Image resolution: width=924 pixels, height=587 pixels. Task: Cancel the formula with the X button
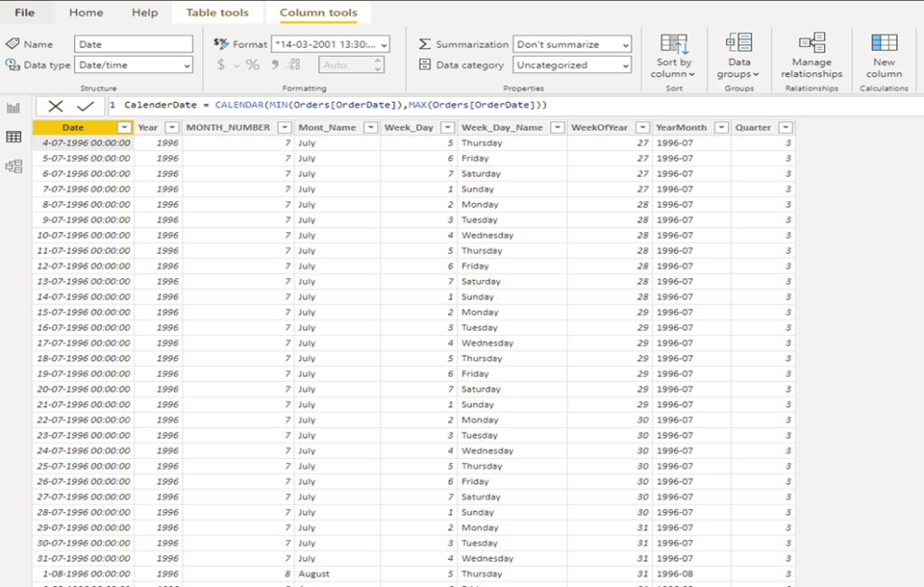[x=55, y=106]
